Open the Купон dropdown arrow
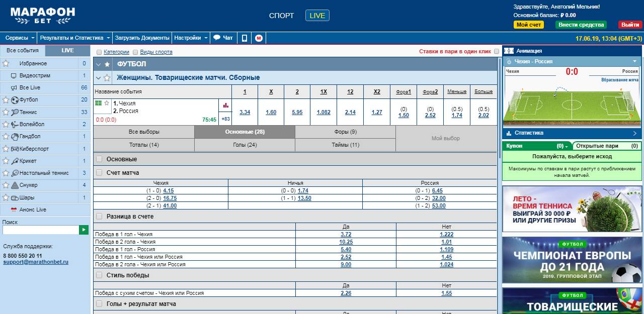Viewport: 644px width, 314px height. pyautogui.click(x=567, y=146)
